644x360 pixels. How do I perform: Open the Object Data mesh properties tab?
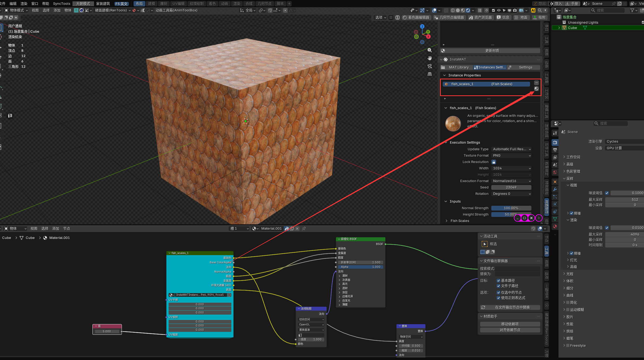555,219
